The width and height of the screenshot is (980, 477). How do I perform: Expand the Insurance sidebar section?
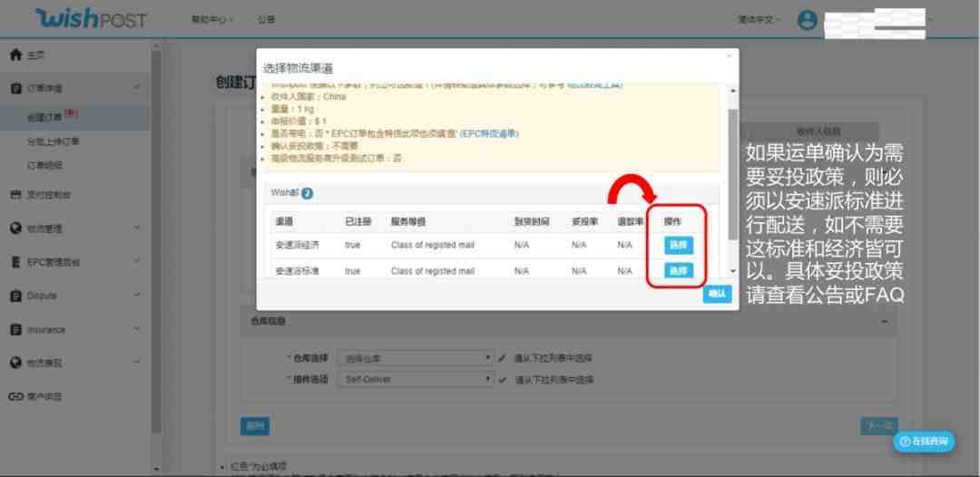[137, 330]
